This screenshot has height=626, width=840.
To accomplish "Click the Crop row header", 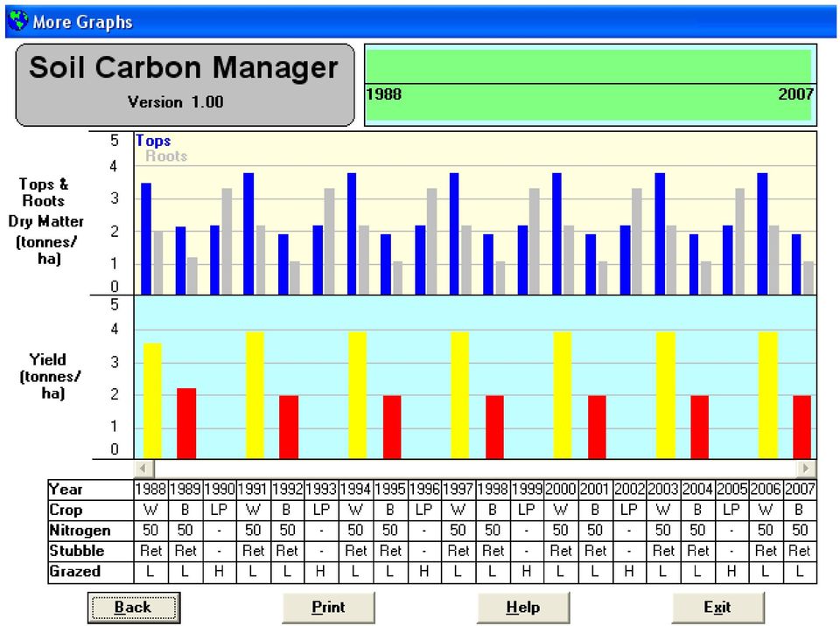I will tap(90, 511).
